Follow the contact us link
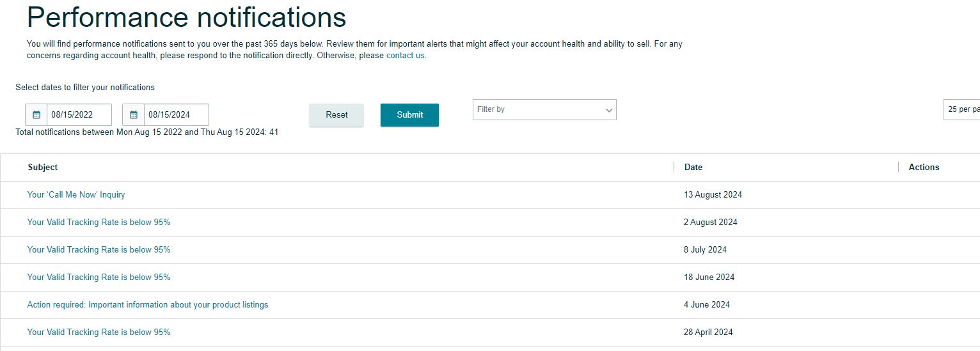This screenshot has width=980, height=351. 406,56
